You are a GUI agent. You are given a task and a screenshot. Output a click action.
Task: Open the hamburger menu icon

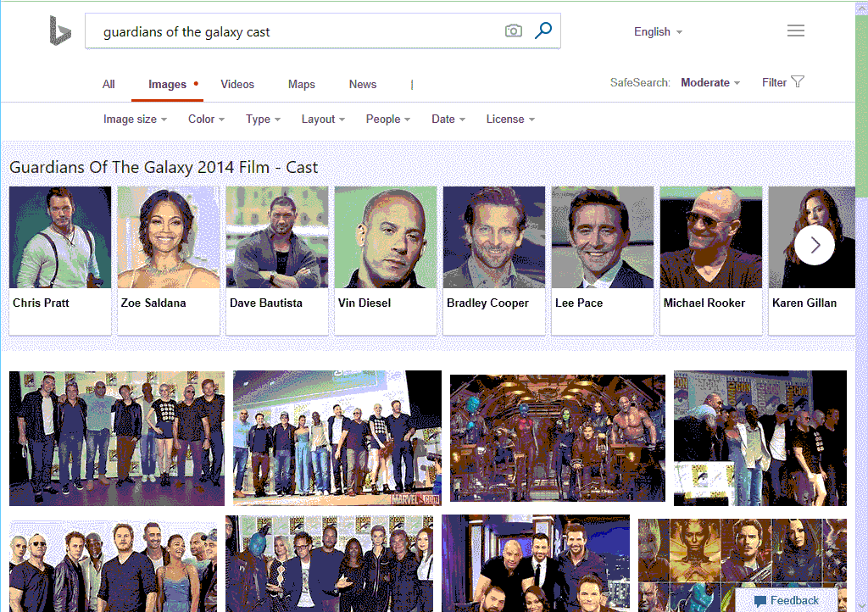point(795,31)
